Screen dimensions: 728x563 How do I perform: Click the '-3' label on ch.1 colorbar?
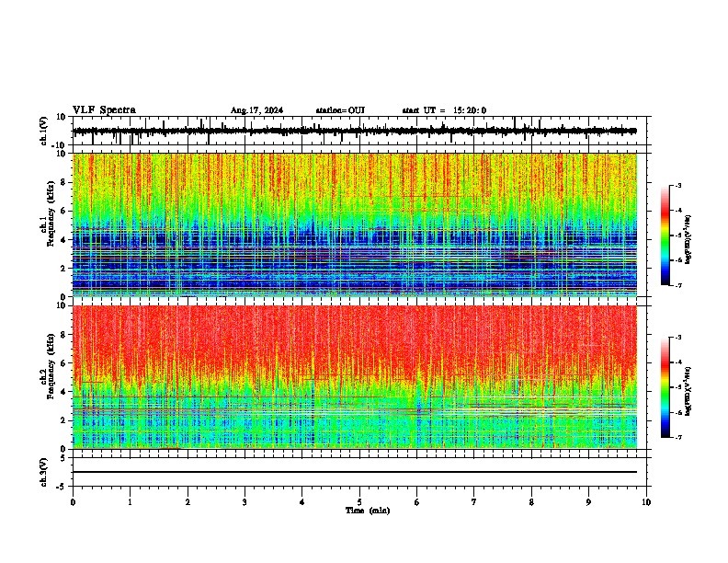677,186
